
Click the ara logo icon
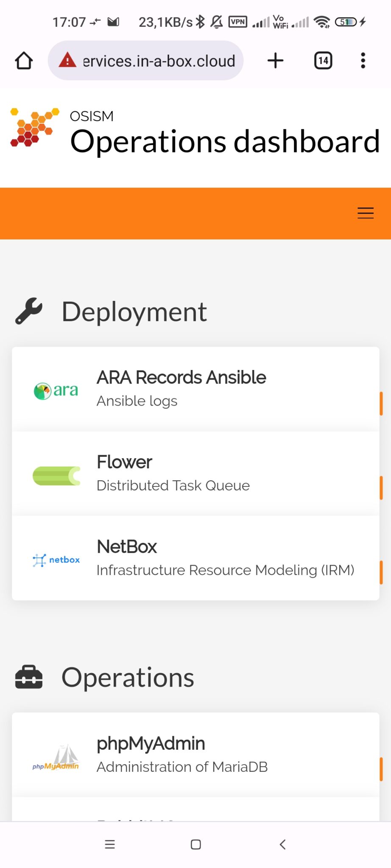coord(56,391)
